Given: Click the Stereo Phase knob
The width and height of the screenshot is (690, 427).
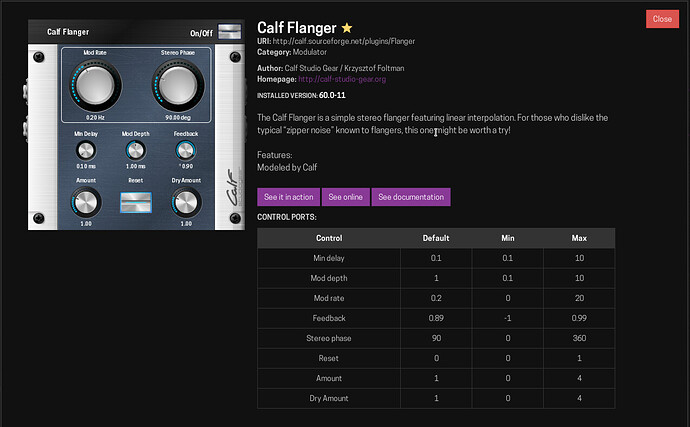Looking at the screenshot, I should (178, 85).
